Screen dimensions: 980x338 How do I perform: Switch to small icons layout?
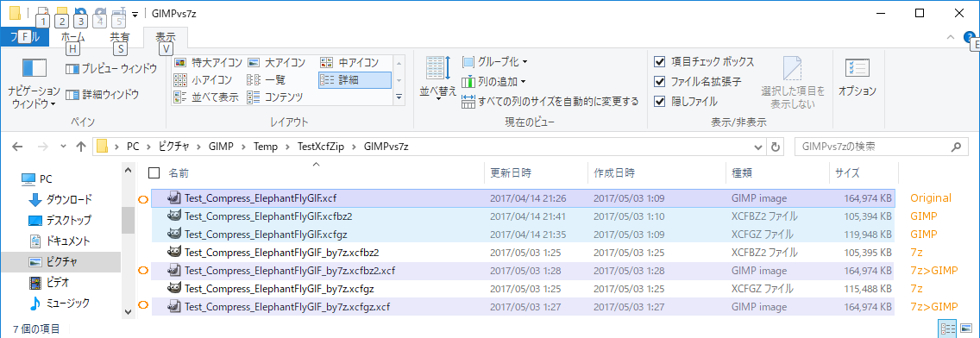(x=203, y=80)
